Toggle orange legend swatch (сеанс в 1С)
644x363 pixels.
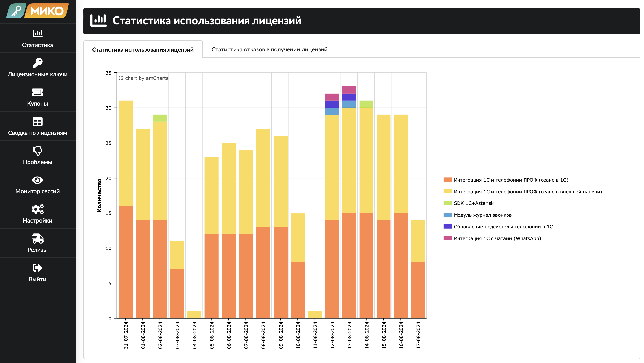click(447, 180)
